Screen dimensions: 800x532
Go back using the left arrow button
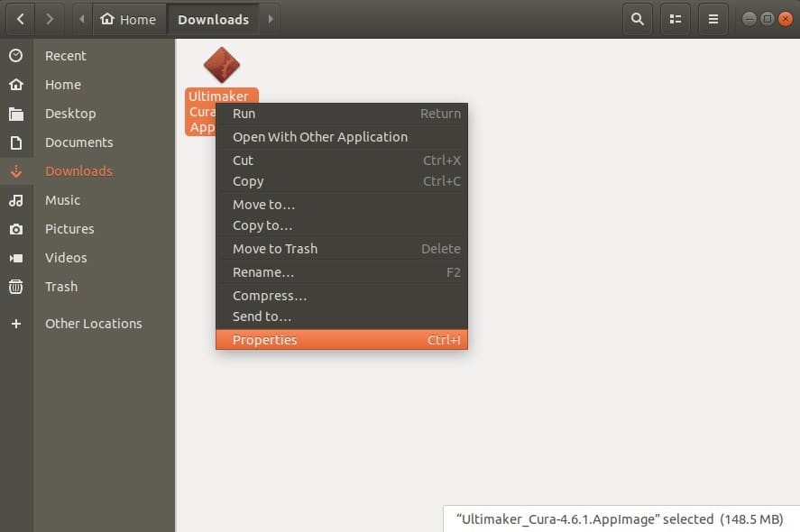21,19
